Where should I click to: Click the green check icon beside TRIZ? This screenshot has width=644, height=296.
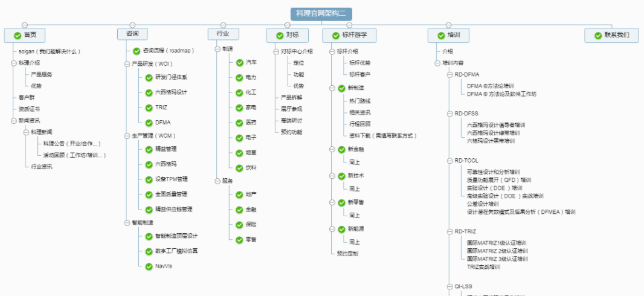(x=149, y=107)
